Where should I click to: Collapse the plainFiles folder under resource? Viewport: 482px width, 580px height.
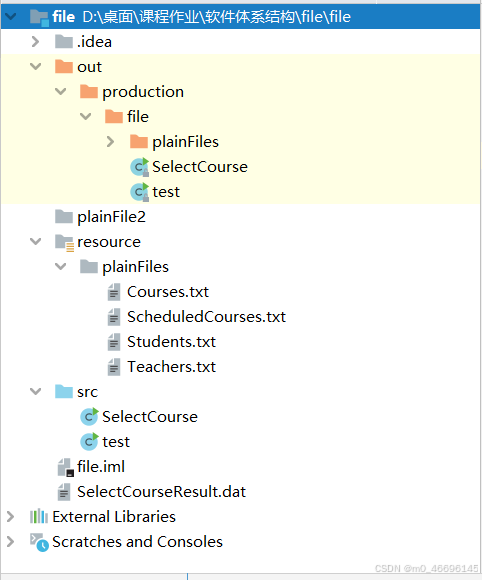pos(61,267)
